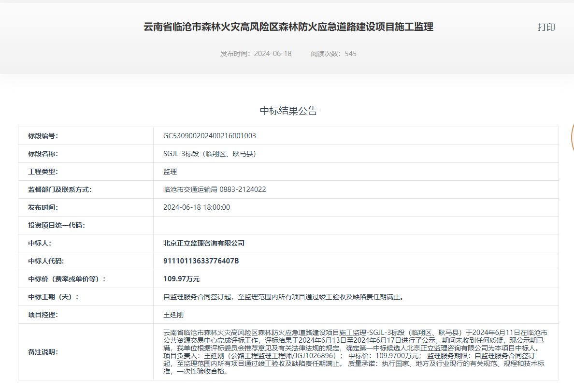This screenshot has height=392, width=574.
Task: Click the 标段编号 row label
Action: pos(43,136)
